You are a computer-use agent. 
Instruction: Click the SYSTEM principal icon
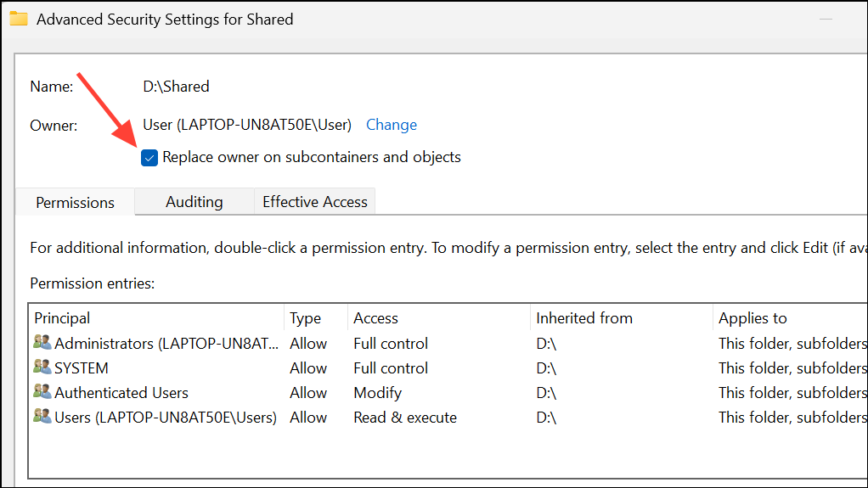pyautogui.click(x=42, y=367)
